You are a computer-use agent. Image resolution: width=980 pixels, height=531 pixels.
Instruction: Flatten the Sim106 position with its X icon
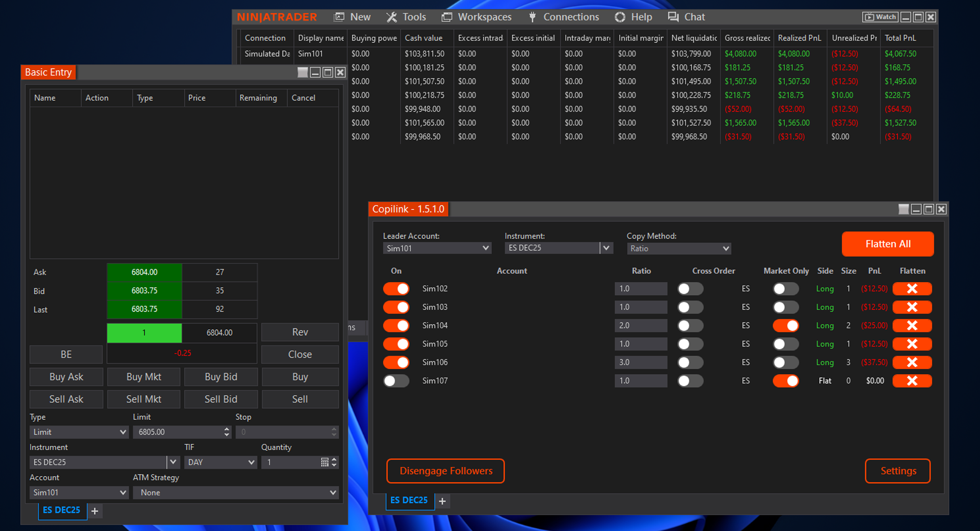coord(912,362)
